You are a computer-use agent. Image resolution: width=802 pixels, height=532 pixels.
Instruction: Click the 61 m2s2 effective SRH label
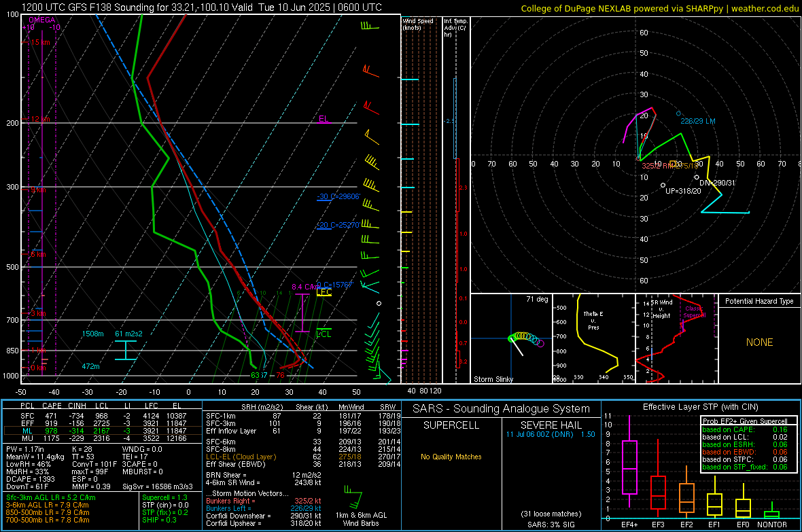coord(129,334)
